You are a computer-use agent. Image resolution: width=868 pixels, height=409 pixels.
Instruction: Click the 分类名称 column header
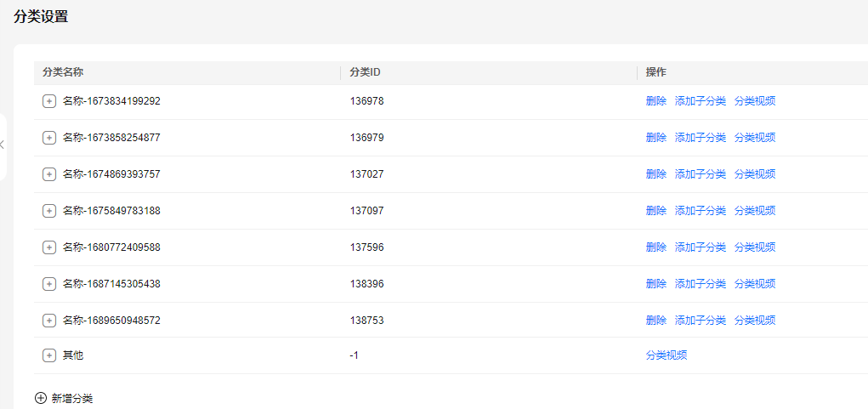tap(63, 72)
